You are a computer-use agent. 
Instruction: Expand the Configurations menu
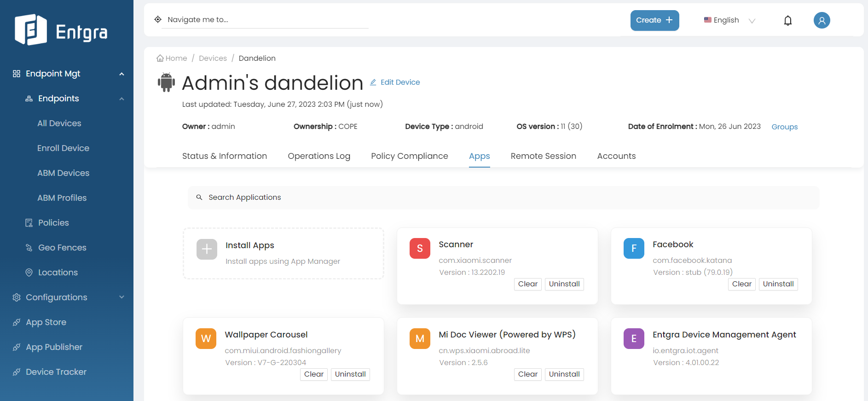(122, 297)
